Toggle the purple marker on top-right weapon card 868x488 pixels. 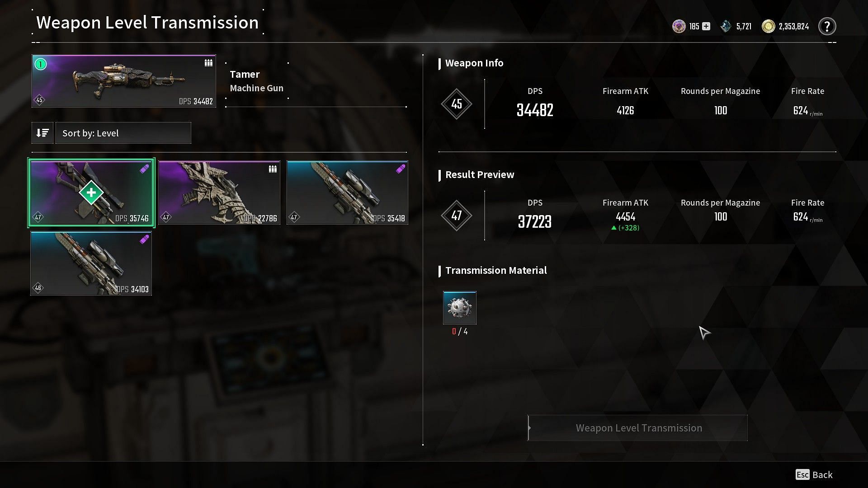[399, 168]
